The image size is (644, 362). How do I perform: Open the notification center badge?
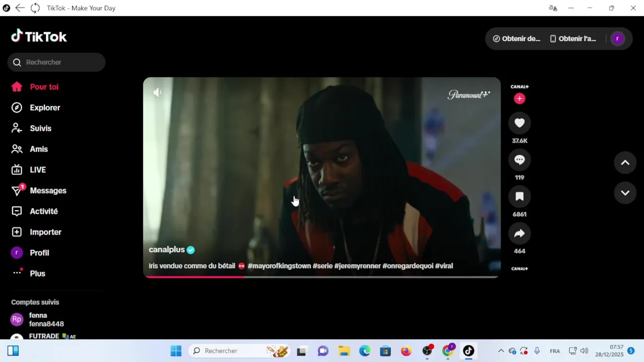(x=631, y=350)
